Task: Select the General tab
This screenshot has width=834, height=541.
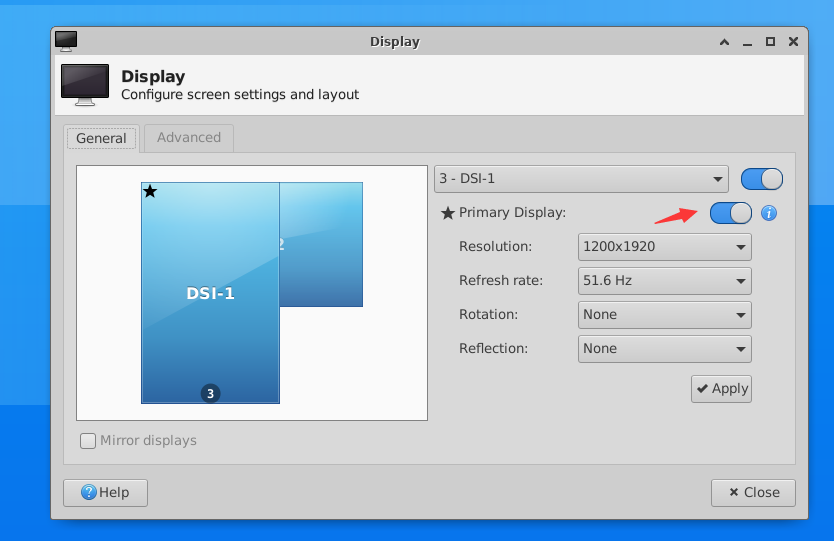Action: (x=101, y=138)
